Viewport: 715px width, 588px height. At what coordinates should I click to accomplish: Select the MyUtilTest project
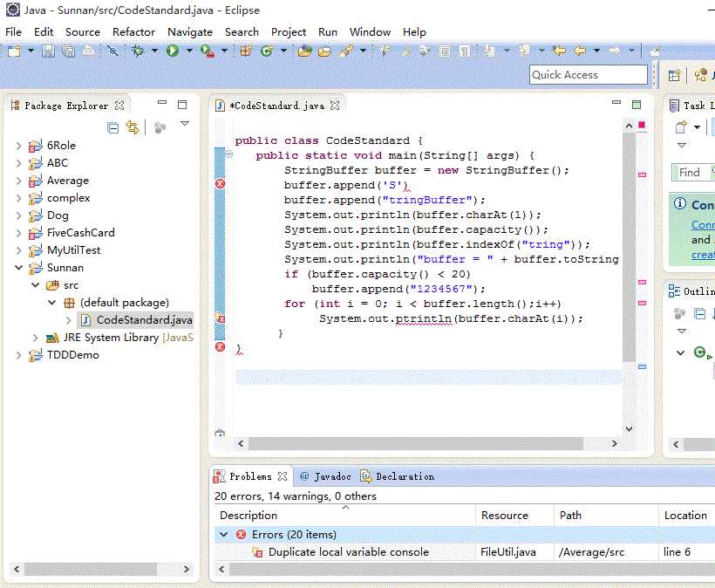click(73, 250)
